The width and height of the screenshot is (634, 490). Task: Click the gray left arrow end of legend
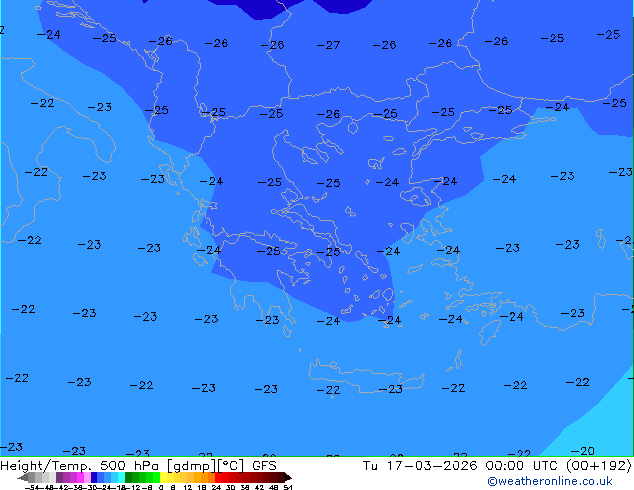click(23, 477)
